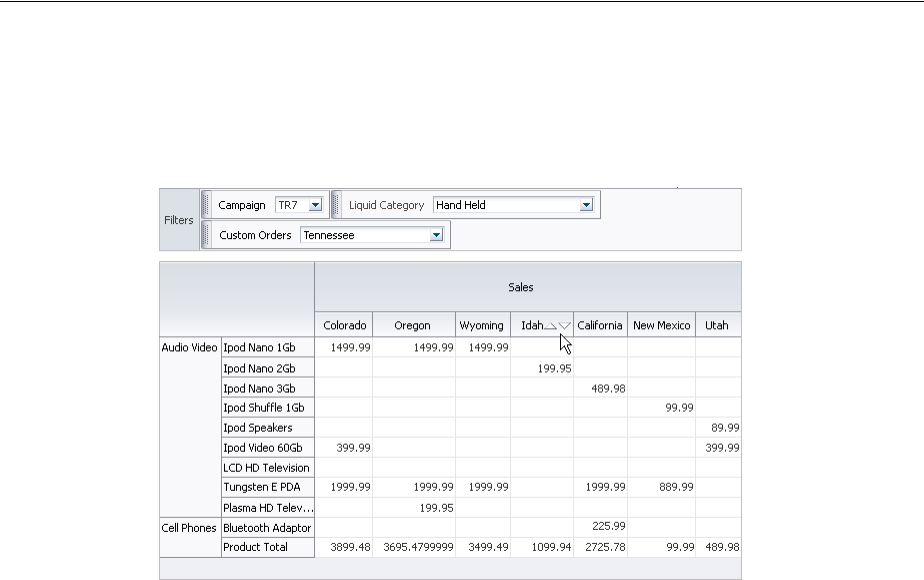This screenshot has height=580, width=924.
Task: Click the California 225.99 cell
Action: coord(600,526)
